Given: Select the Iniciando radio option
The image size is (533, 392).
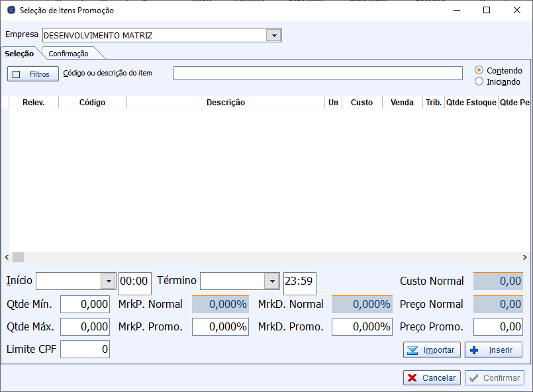Looking at the screenshot, I should [479, 81].
